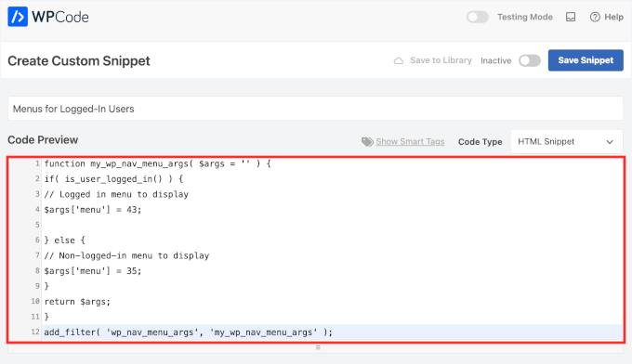Click the Save Snippet button

coord(586,60)
